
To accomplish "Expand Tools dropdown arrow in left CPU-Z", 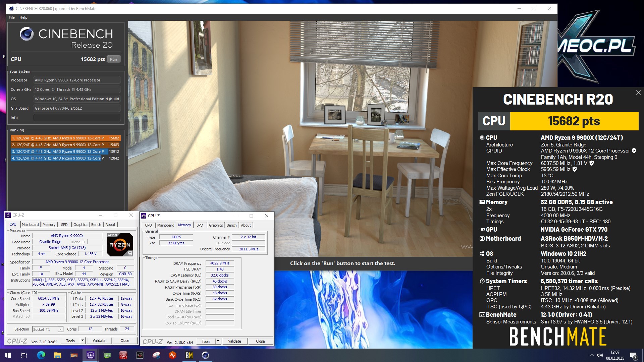I will 83,341.
